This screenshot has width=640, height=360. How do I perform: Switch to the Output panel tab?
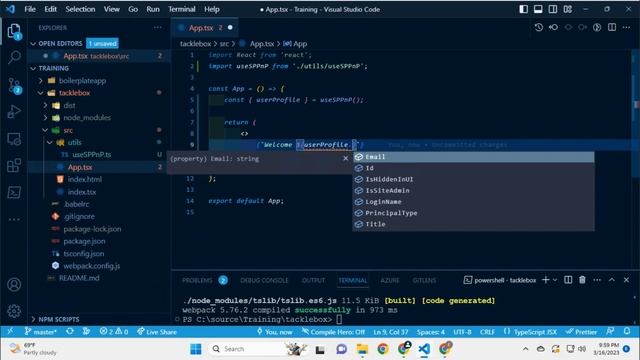coord(313,280)
